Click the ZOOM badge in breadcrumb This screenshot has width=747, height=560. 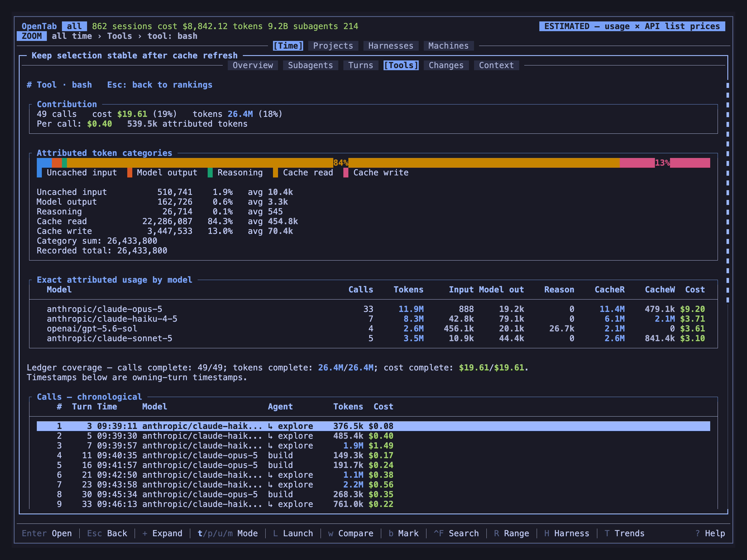32,36
